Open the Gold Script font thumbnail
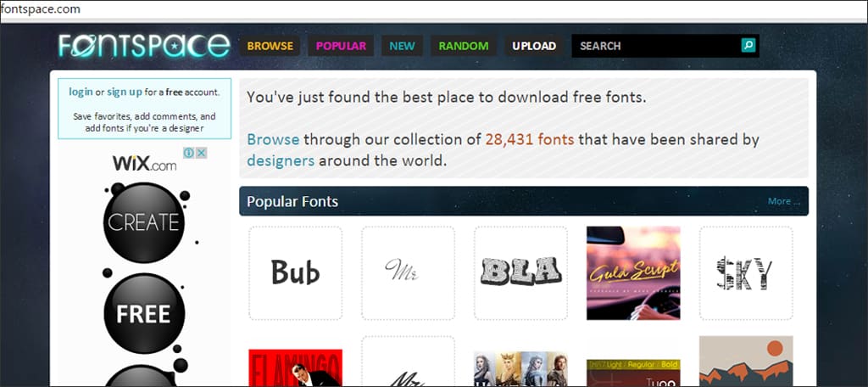 (633, 272)
